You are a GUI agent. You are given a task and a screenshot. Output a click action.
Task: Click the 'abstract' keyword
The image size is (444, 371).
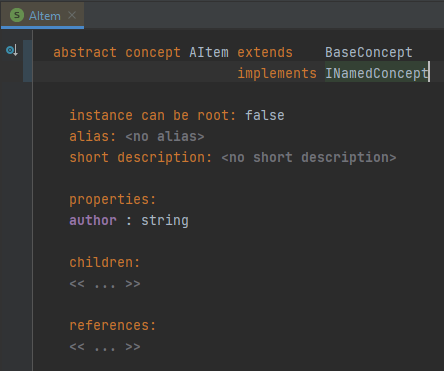tap(85, 52)
